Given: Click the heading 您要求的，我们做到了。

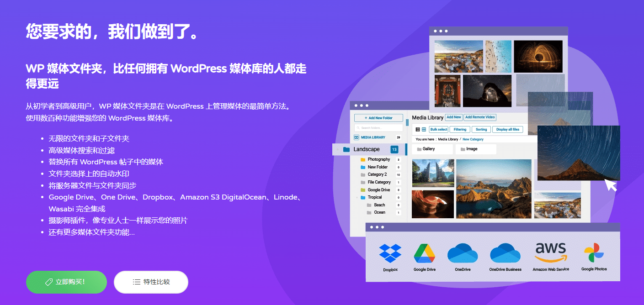Looking at the screenshot, I should (113, 32).
